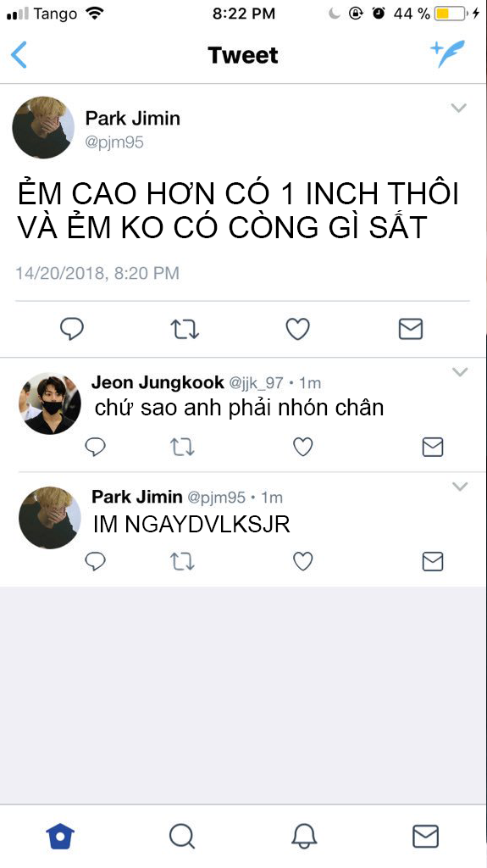The width and height of the screenshot is (487, 868).
Task: Open the Notifications bell tab
Action: (304, 836)
